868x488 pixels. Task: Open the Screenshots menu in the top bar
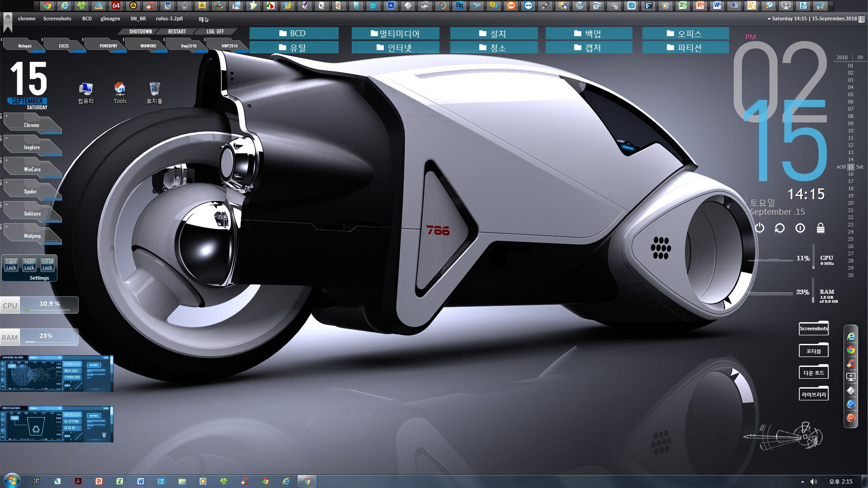(57, 19)
